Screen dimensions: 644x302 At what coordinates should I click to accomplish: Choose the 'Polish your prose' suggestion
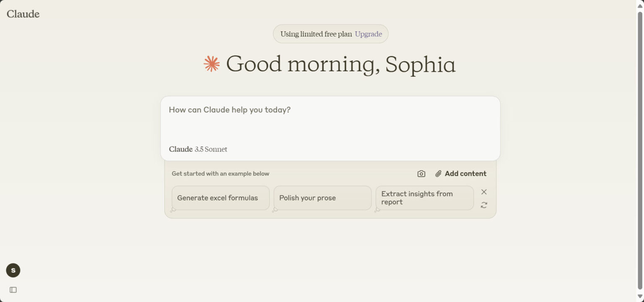pyautogui.click(x=322, y=198)
